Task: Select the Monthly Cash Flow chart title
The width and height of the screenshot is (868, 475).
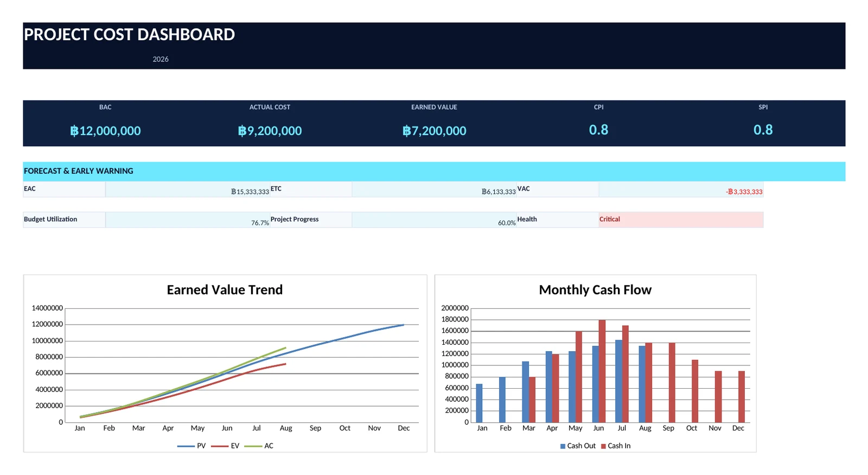Action: coord(595,290)
